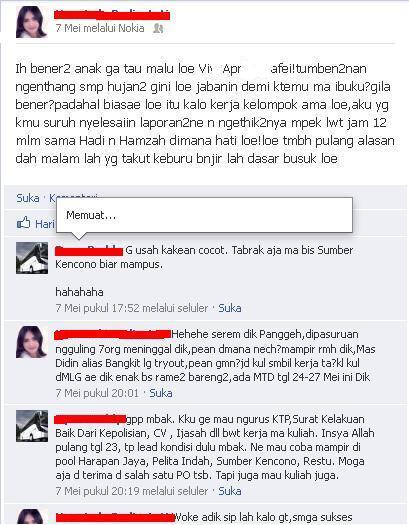Click redacted name on last comment
409x525 pixels.
coord(115,517)
